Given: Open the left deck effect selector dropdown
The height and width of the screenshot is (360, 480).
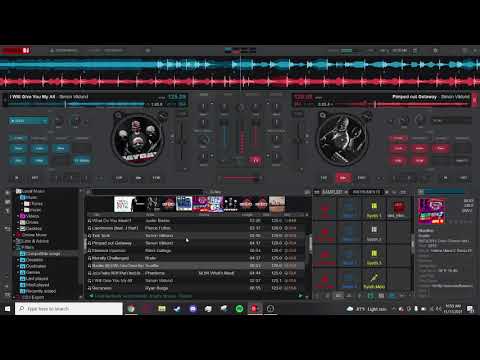Looking at the screenshot, I should coord(28,121).
